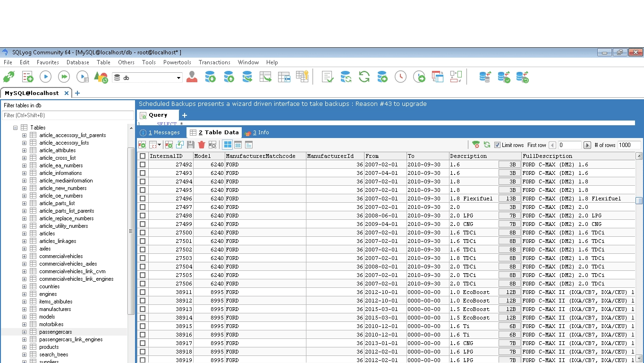This screenshot has height=363, width=644.
Task: Open the db database selector dropdown
Action: [178, 78]
